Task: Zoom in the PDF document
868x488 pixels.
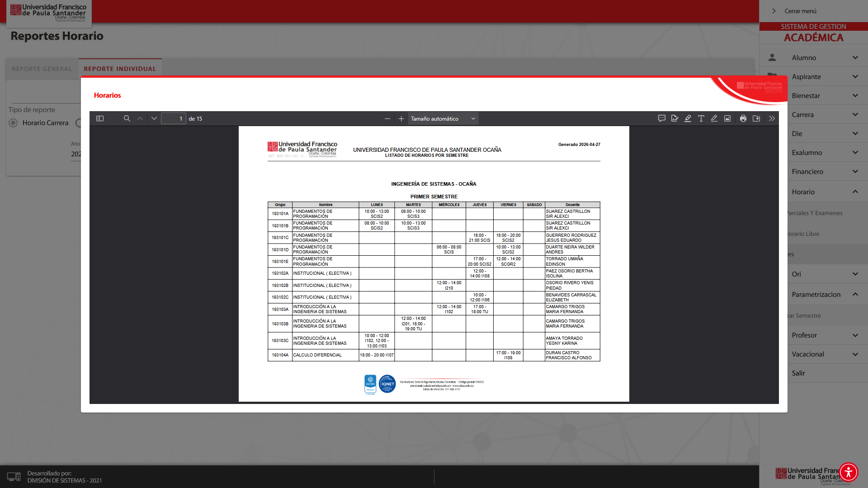Action: 401,118
